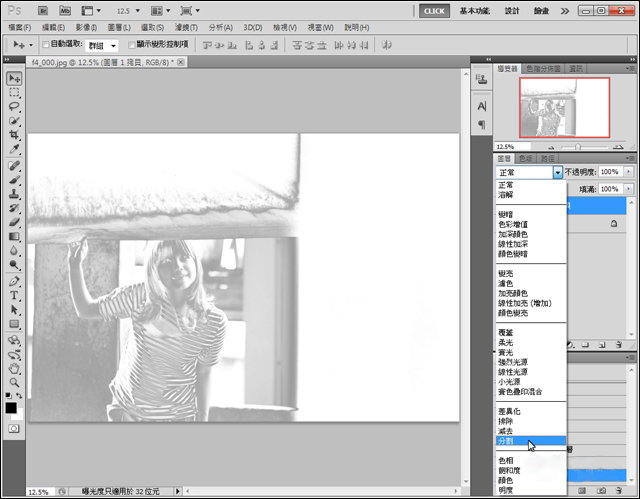Image resolution: width=640 pixels, height=499 pixels.
Task: Open the Paragraph panel icon
Action: click(x=482, y=124)
